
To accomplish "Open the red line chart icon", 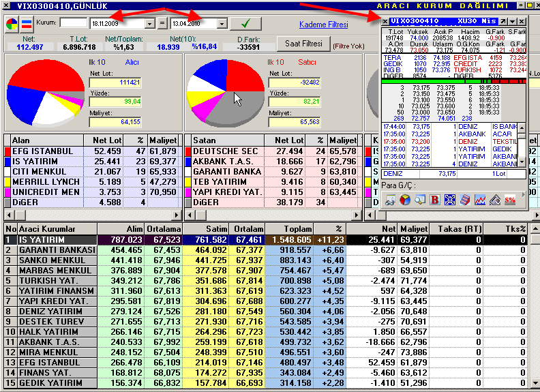I will (x=480, y=200).
